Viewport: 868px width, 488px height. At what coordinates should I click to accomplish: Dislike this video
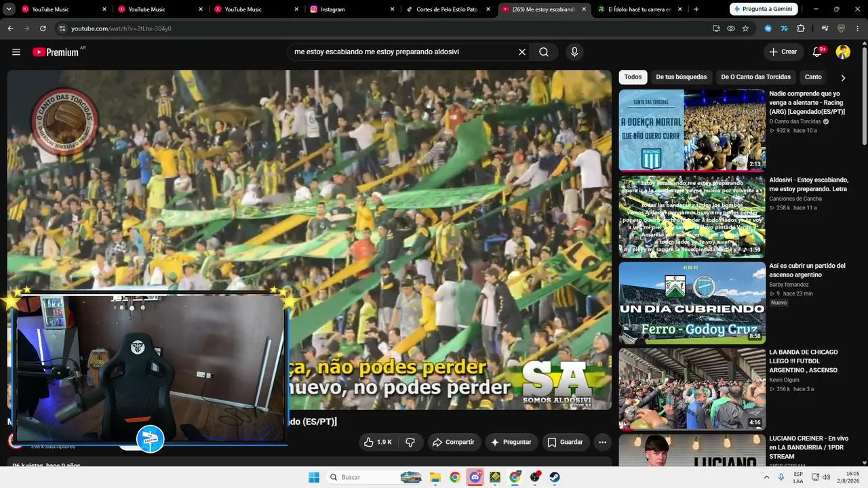(x=410, y=442)
